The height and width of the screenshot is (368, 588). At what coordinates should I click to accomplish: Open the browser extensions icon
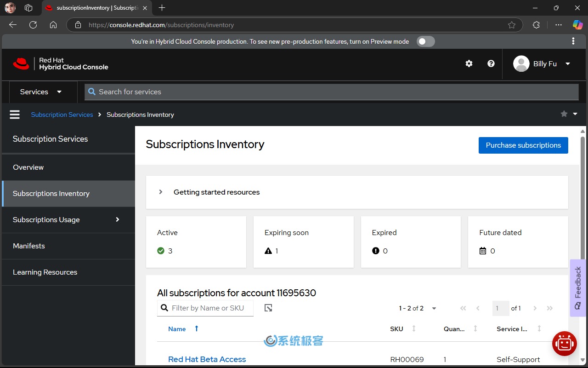[536, 25]
